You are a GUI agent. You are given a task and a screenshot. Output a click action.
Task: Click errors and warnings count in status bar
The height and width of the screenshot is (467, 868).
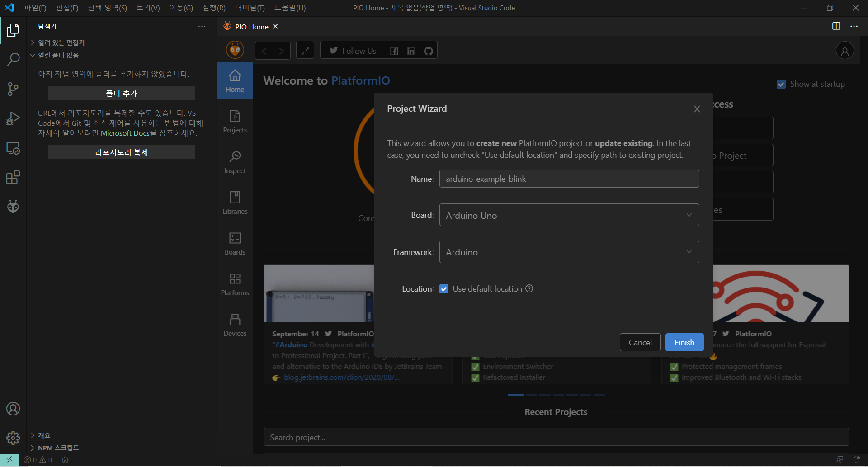(x=38, y=460)
